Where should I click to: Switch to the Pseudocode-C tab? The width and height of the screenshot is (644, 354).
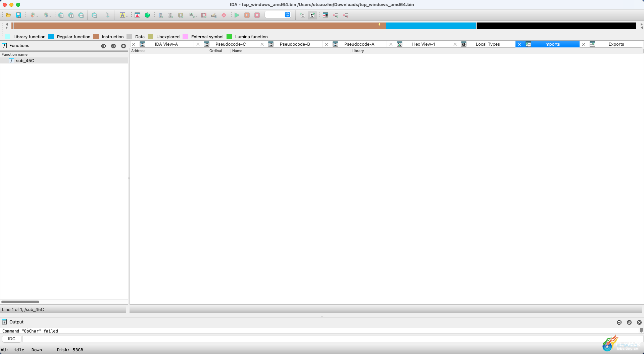[231, 44]
